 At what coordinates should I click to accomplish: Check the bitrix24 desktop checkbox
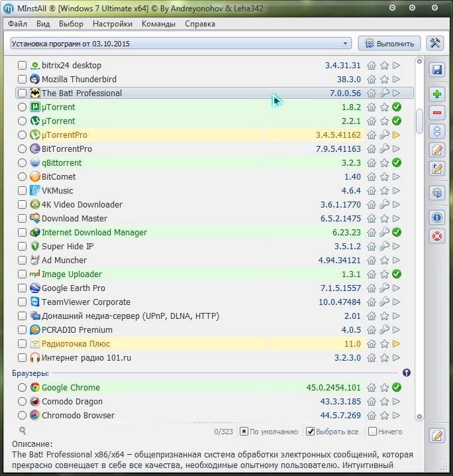point(22,65)
